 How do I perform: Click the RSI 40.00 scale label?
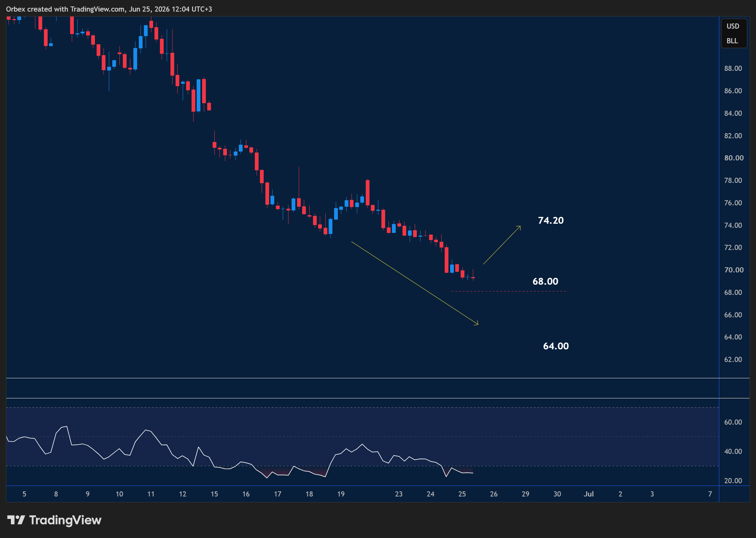pos(733,452)
